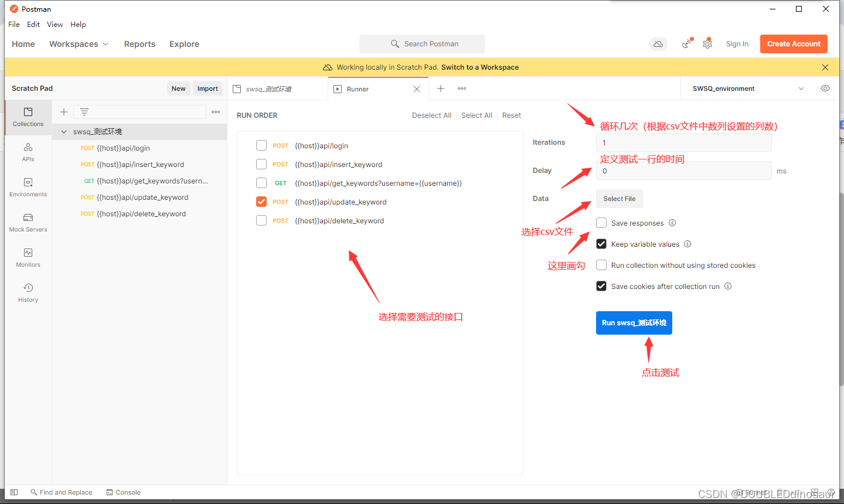This screenshot has width=844, height=504.
Task: Click the cloud sync status icon
Action: (658, 44)
